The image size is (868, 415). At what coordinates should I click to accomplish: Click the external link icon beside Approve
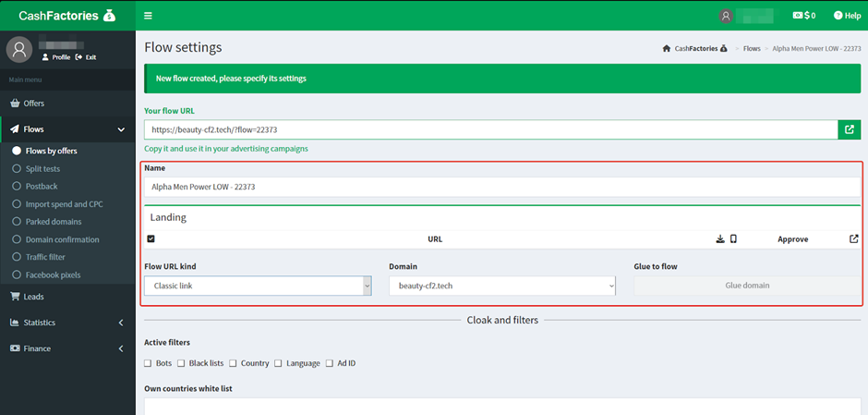pyautogui.click(x=853, y=238)
